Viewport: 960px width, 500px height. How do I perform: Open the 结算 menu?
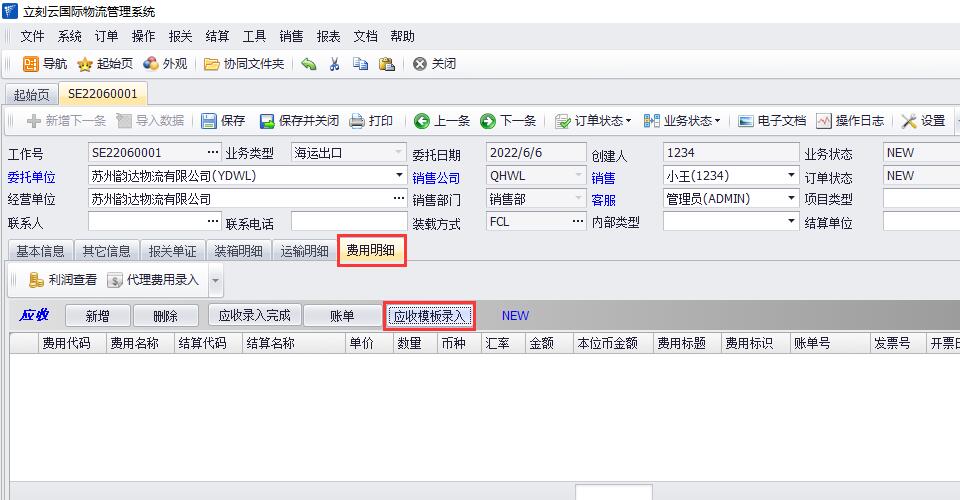pos(216,36)
